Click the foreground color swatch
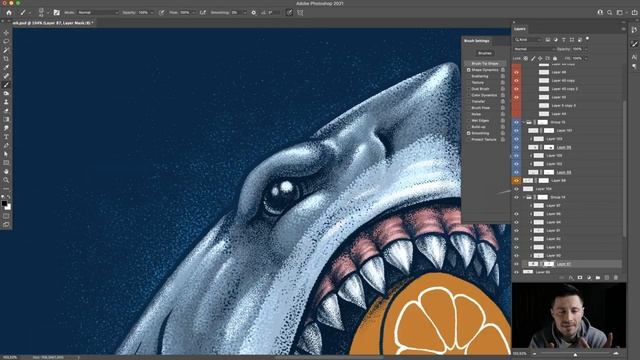 (x=4, y=203)
